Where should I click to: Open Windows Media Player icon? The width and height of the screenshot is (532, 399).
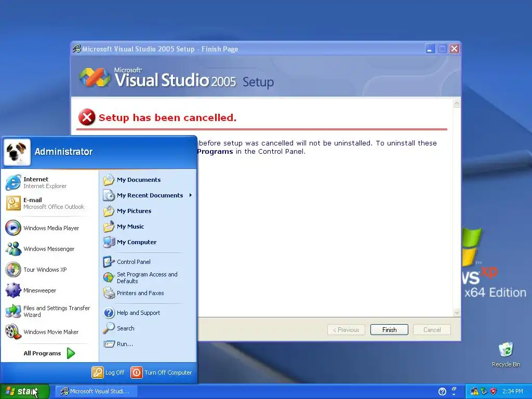tap(13, 228)
